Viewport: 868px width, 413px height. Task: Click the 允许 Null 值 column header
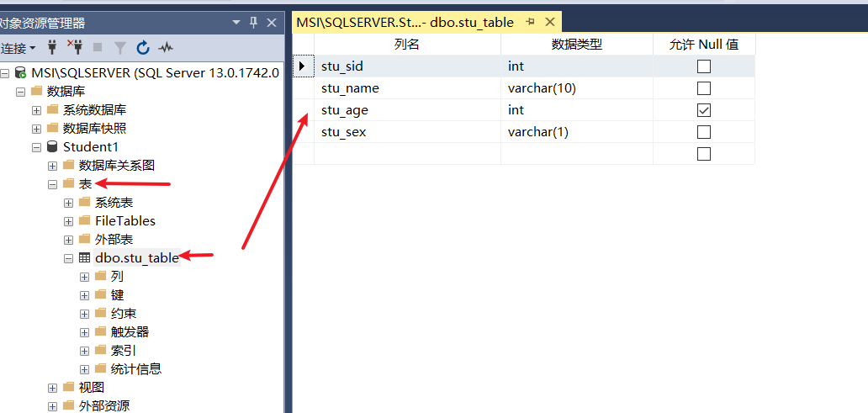tap(704, 45)
